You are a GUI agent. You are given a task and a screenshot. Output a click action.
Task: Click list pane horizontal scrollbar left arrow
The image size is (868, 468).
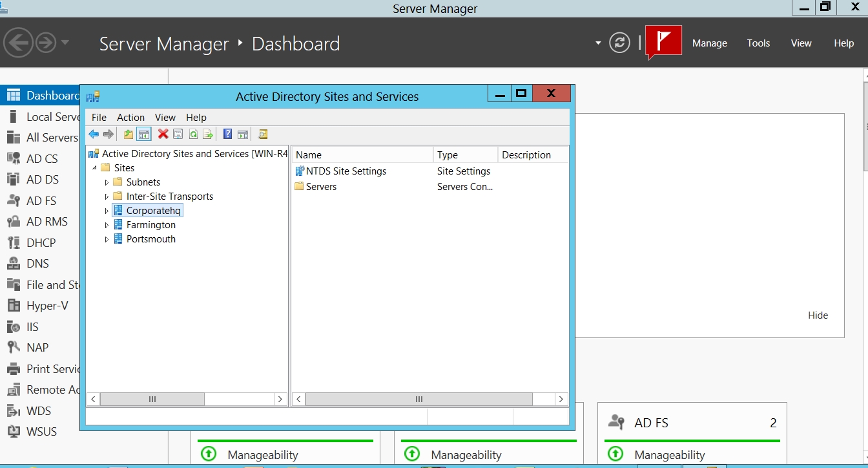(x=298, y=399)
